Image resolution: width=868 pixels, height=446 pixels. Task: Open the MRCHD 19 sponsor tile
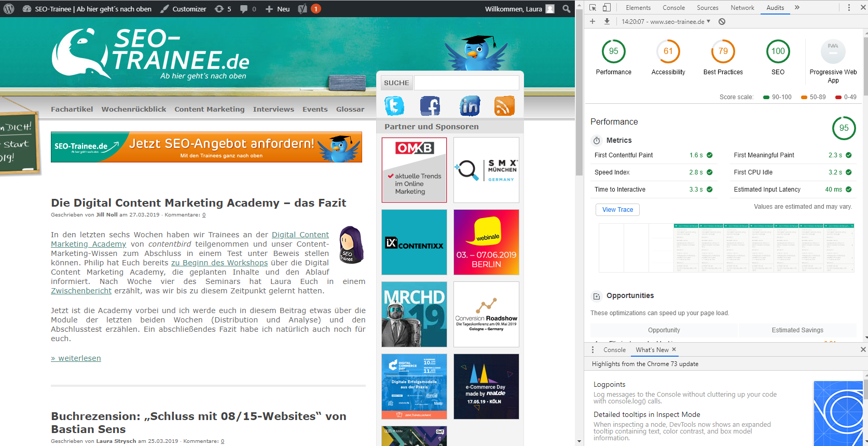point(414,314)
